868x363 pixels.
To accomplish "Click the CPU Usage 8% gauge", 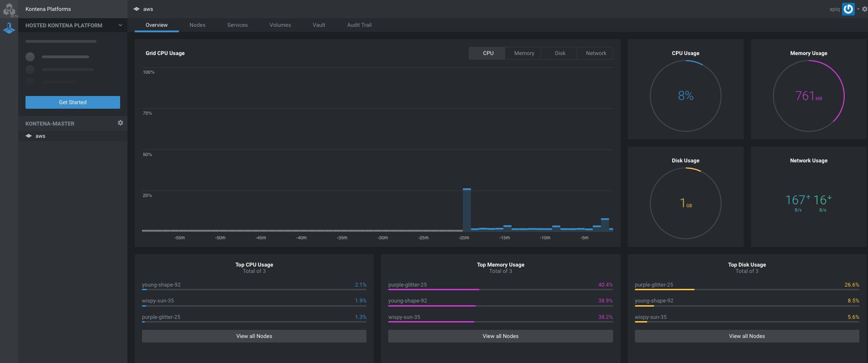I will [685, 96].
